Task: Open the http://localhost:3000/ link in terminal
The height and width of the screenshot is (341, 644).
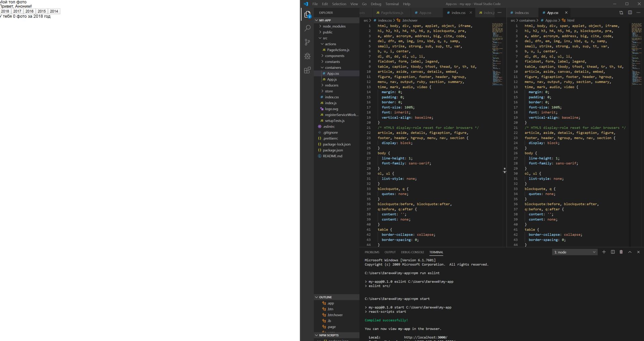Action: (x=426, y=337)
